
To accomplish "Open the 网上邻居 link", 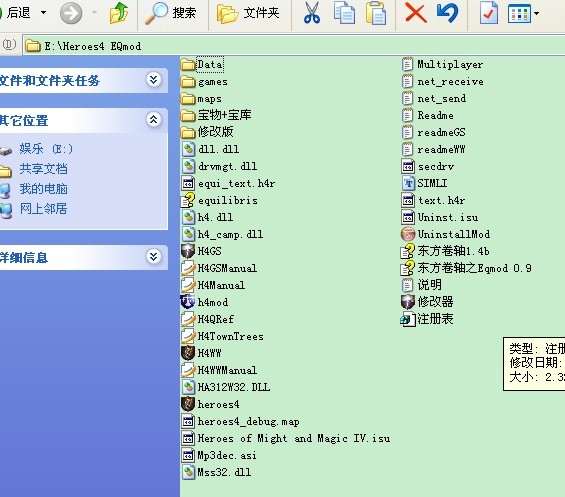I will click(43, 208).
